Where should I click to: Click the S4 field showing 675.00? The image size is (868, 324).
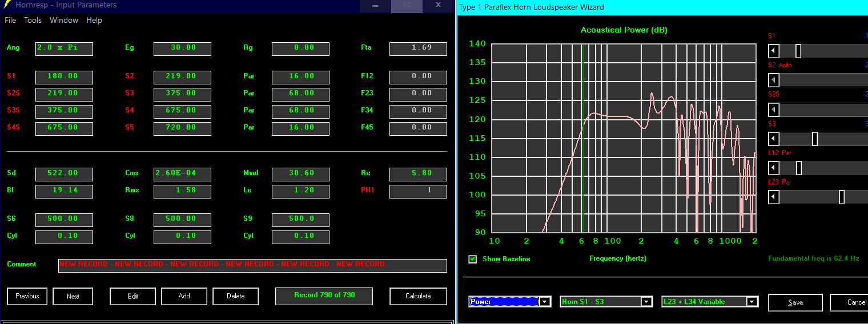coord(182,111)
